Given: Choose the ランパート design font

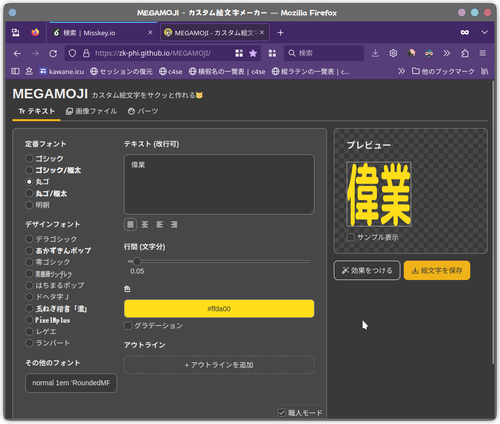Looking at the screenshot, I should click(29, 343).
